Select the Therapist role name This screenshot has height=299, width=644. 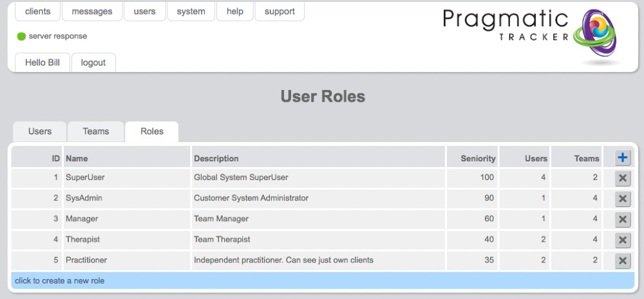pyautogui.click(x=82, y=240)
